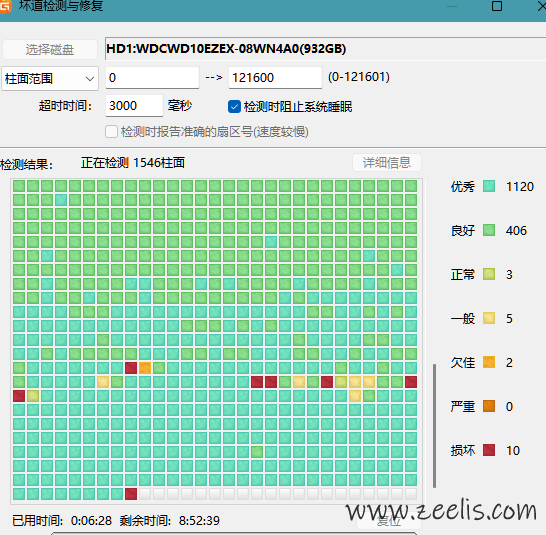Viewport: 546px width, 535px height.
Task: Click the 优秀 count 1120
Action: [520, 187]
